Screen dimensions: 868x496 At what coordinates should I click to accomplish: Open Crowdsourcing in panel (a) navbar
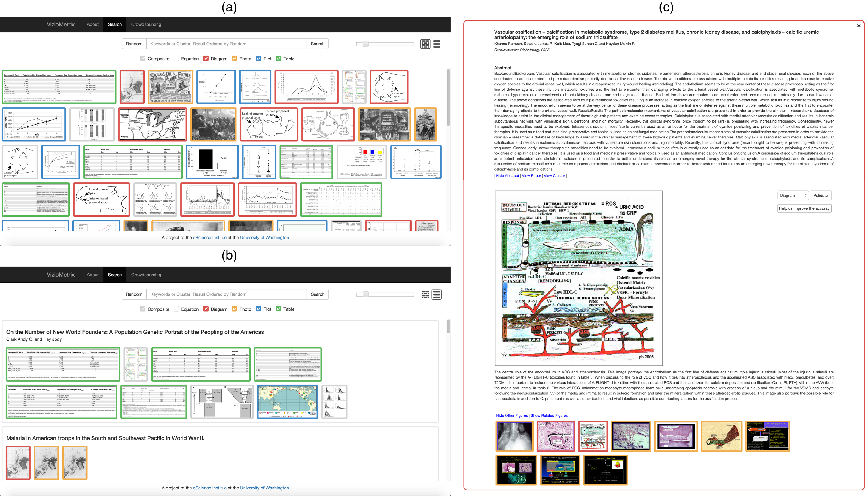[x=146, y=25]
